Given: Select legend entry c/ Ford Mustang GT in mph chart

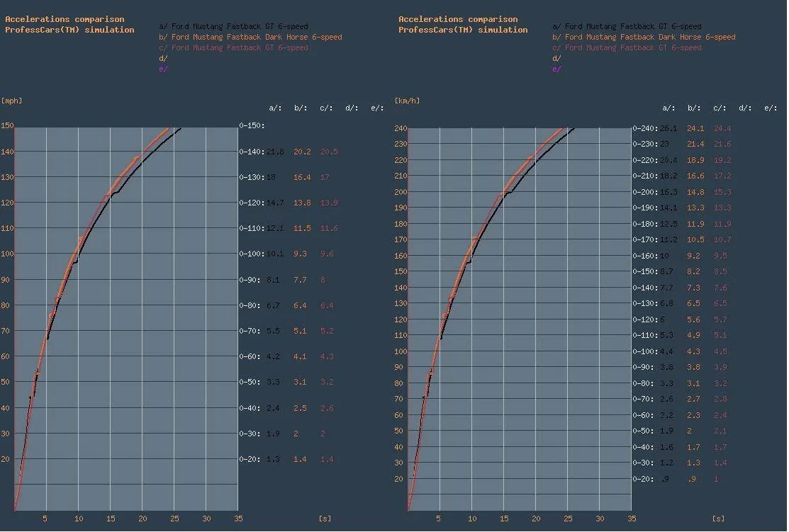Looking at the screenshot, I should coord(233,47).
